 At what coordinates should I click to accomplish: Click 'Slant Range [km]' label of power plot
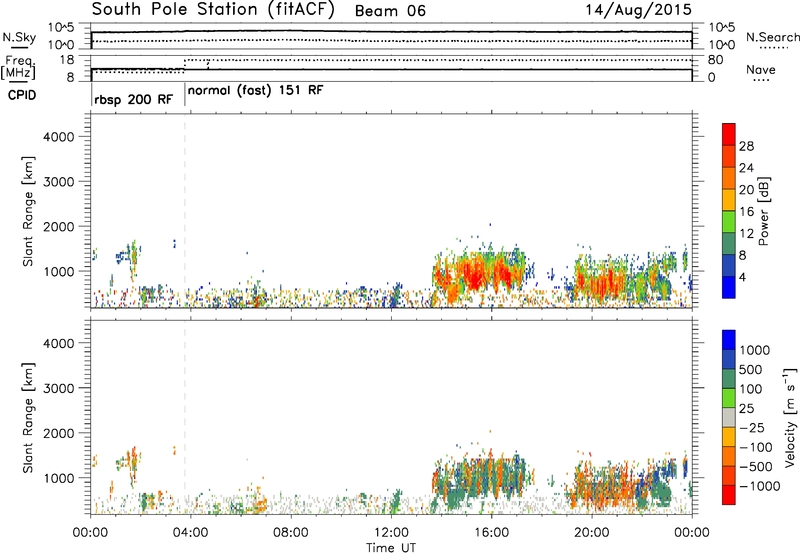pyautogui.click(x=28, y=211)
